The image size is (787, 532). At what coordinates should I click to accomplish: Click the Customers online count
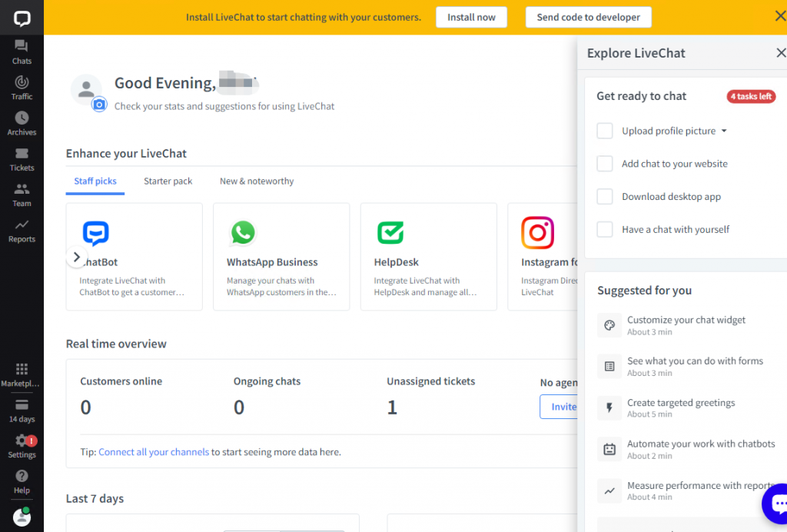86,407
